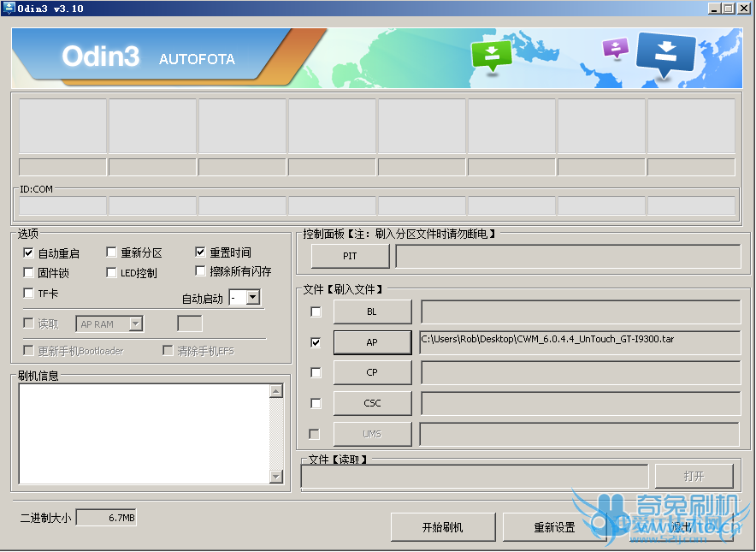Click the CSC file path field
The height and width of the screenshot is (552, 756).
[x=581, y=403]
